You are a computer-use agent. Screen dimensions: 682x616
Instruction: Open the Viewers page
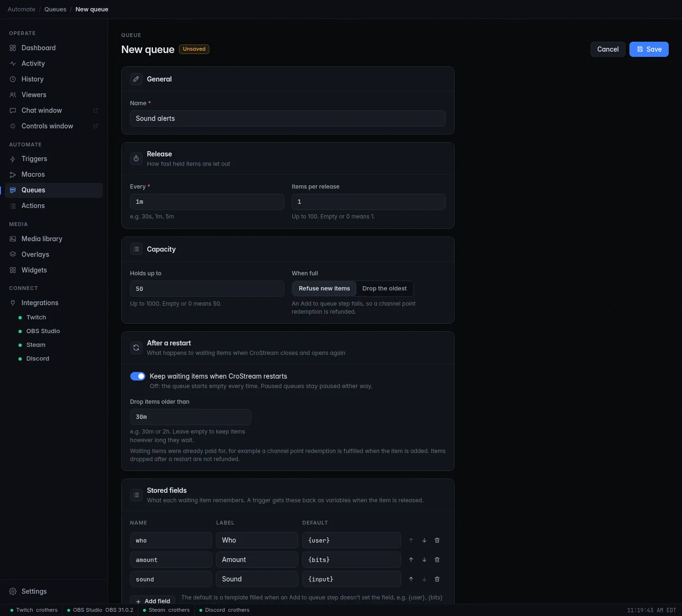pyautogui.click(x=54, y=95)
